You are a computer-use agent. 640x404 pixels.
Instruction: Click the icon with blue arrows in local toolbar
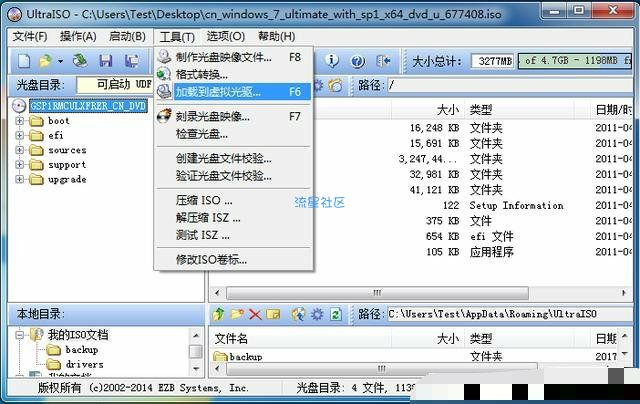(298, 314)
